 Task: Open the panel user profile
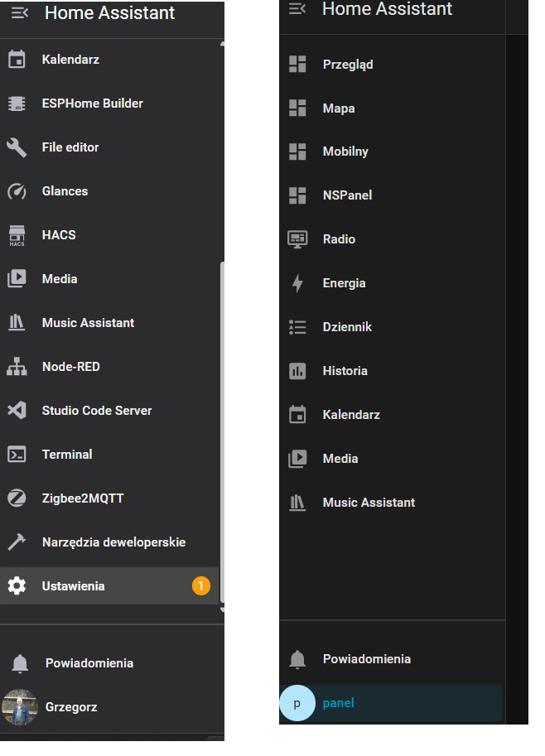pyautogui.click(x=338, y=703)
